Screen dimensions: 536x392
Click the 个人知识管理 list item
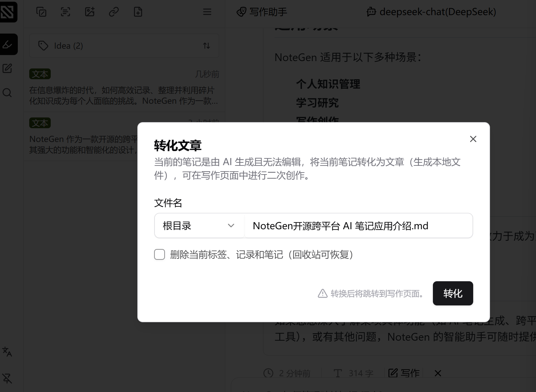(x=328, y=84)
